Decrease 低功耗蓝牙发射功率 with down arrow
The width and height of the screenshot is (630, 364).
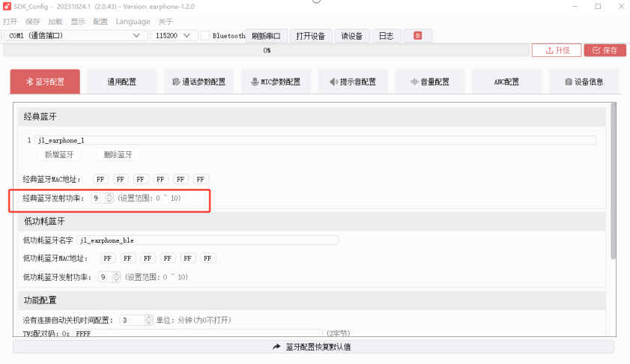tap(117, 279)
